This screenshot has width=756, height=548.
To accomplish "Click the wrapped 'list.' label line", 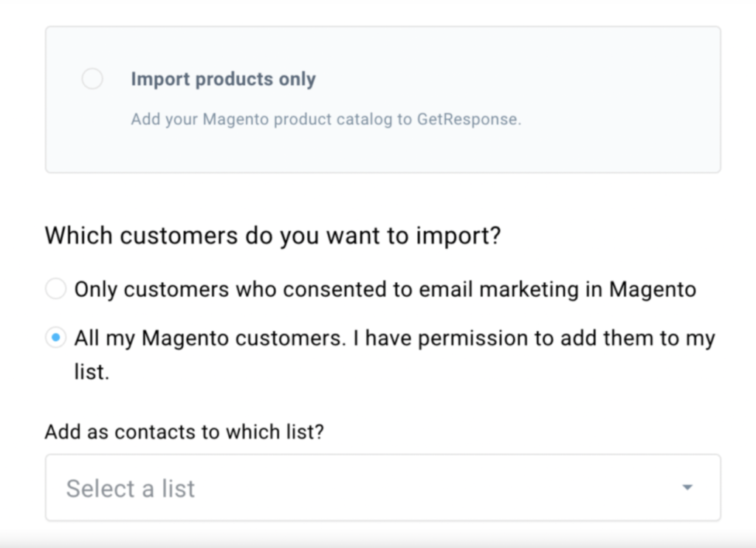I will (92, 372).
